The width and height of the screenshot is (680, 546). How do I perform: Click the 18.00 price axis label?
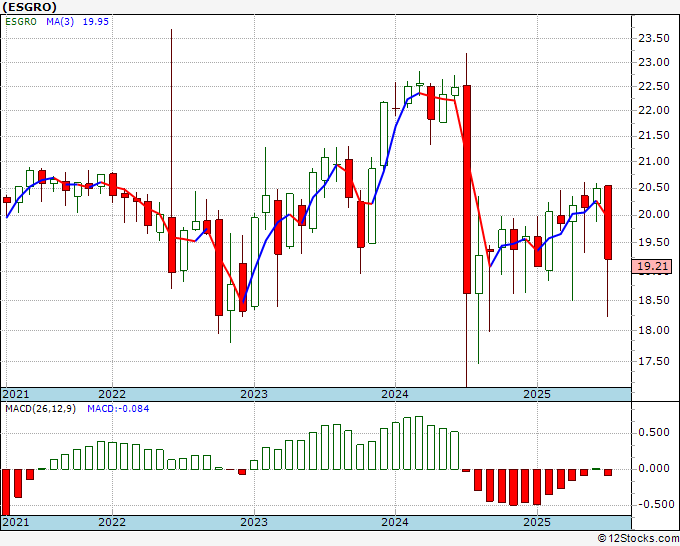point(654,330)
